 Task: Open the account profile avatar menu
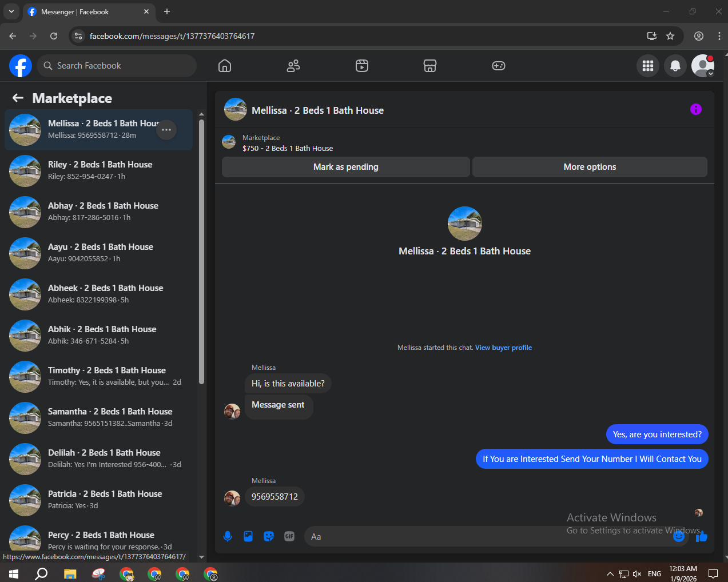pos(703,66)
